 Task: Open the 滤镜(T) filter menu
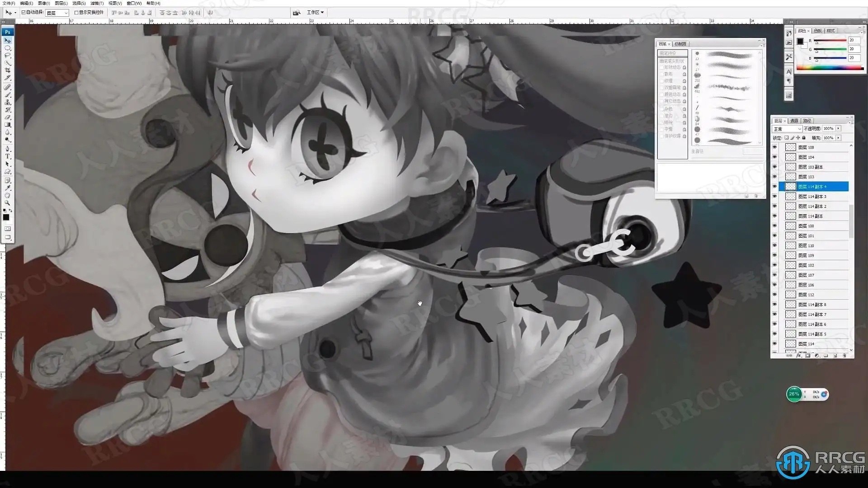(x=97, y=3)
